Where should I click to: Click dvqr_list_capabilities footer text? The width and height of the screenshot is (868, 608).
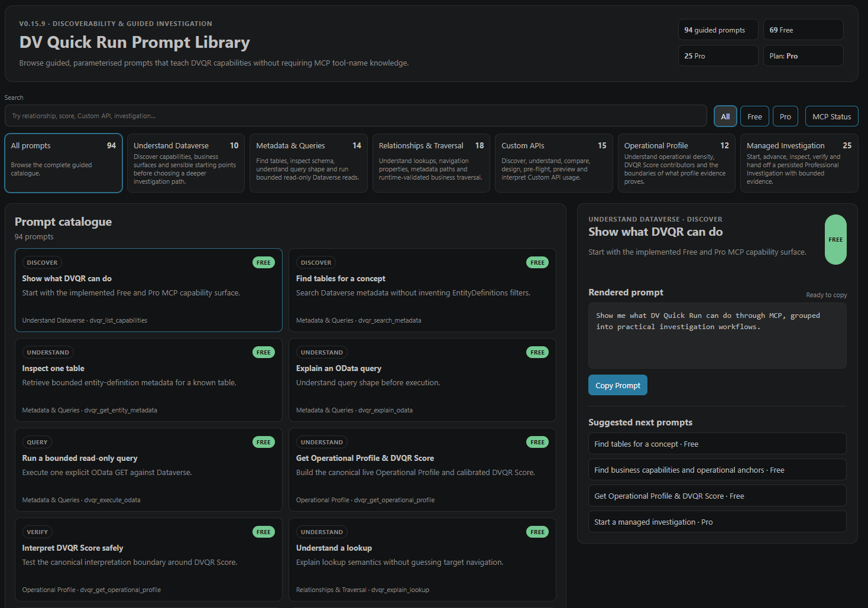point(118,320)
